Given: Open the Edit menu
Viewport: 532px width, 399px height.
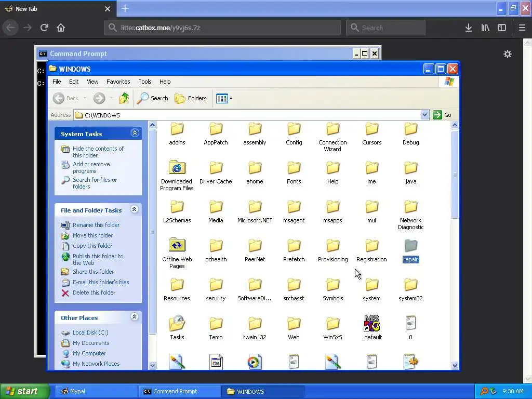Looking at the screenshot, I should 74,82.
